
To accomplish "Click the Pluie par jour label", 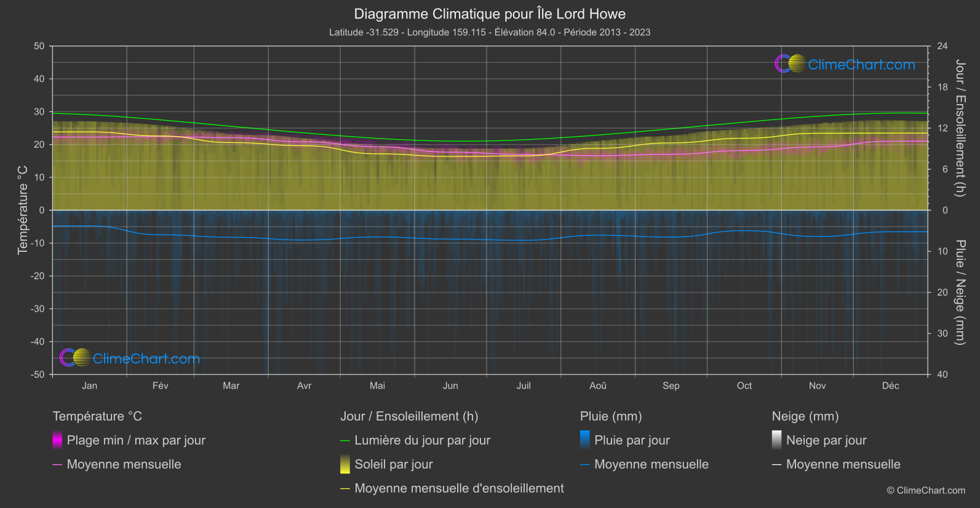I will (632, 440).
